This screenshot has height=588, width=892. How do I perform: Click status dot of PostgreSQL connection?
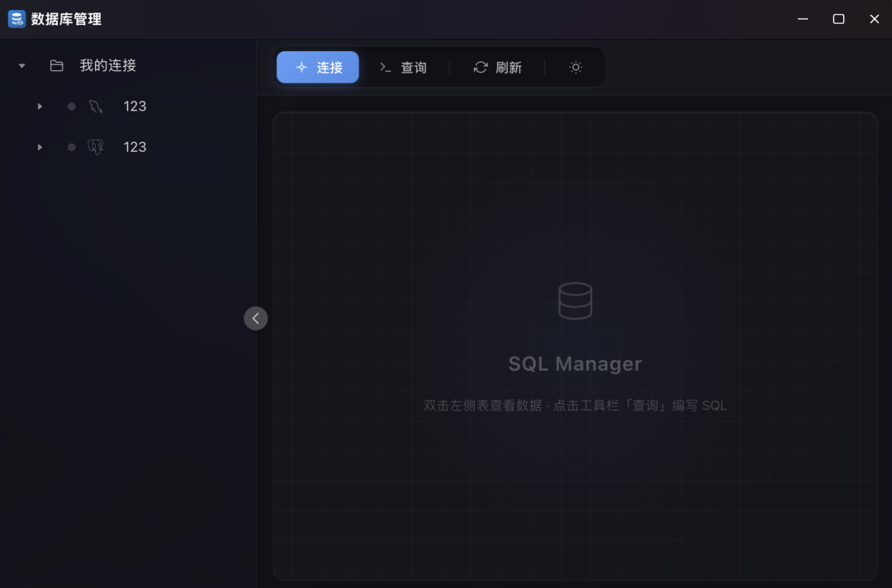tap(72, 147)
